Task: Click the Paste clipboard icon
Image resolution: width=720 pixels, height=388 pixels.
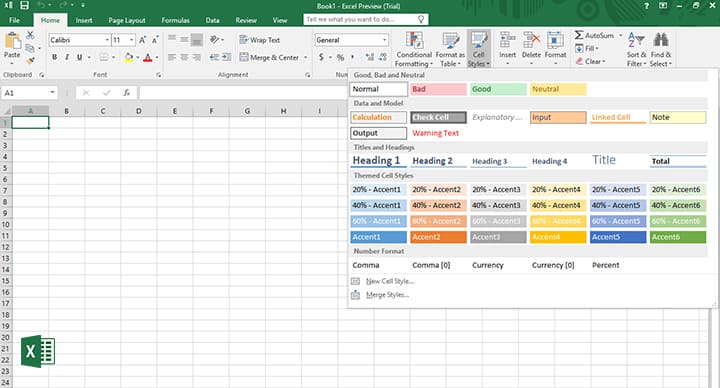Action: pyautogui.click(x=12, y=41)
